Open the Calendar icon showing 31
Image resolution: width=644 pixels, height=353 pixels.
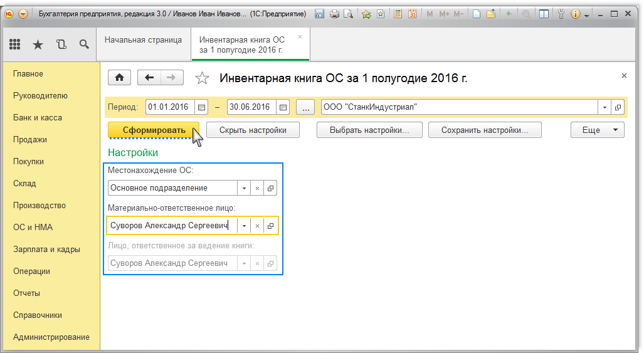point(412,14)
